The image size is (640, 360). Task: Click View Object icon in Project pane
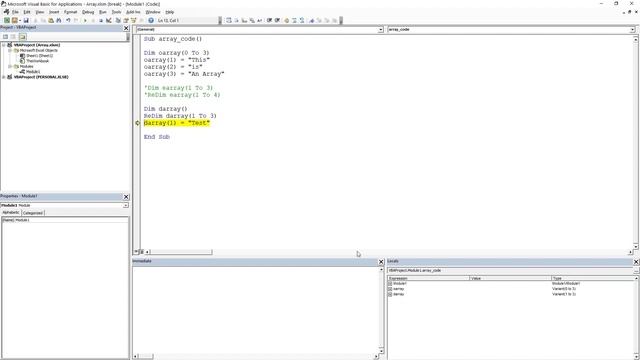coord(13,37)
